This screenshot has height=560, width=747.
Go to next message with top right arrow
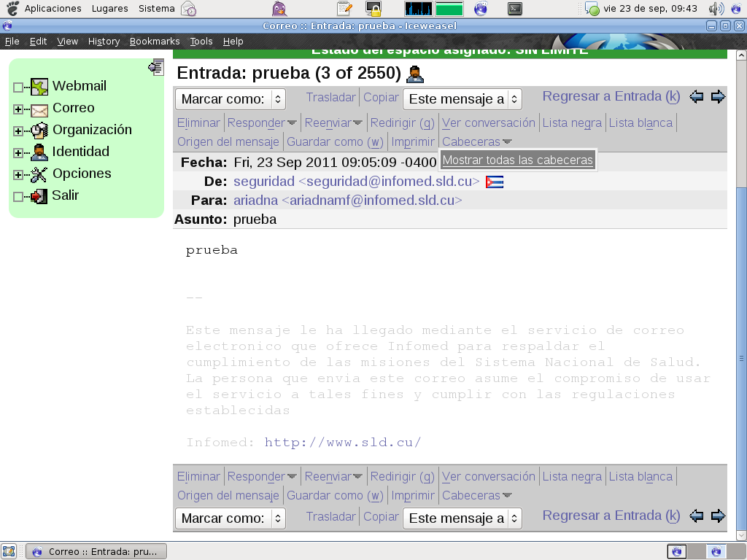click(x=718, y=97)
